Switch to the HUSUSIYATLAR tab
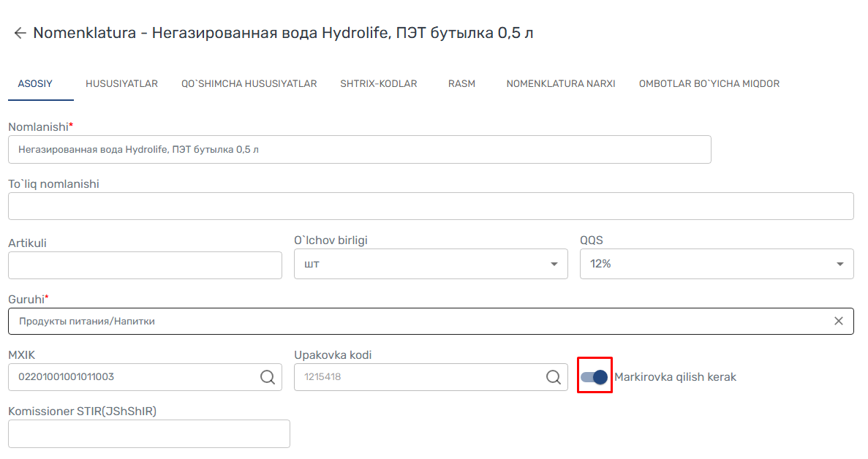 pyautogui.click(x=122, y=84)
